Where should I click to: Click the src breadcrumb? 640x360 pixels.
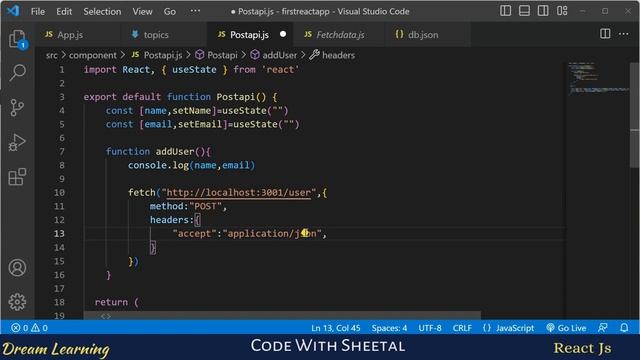tap(51, 55)
